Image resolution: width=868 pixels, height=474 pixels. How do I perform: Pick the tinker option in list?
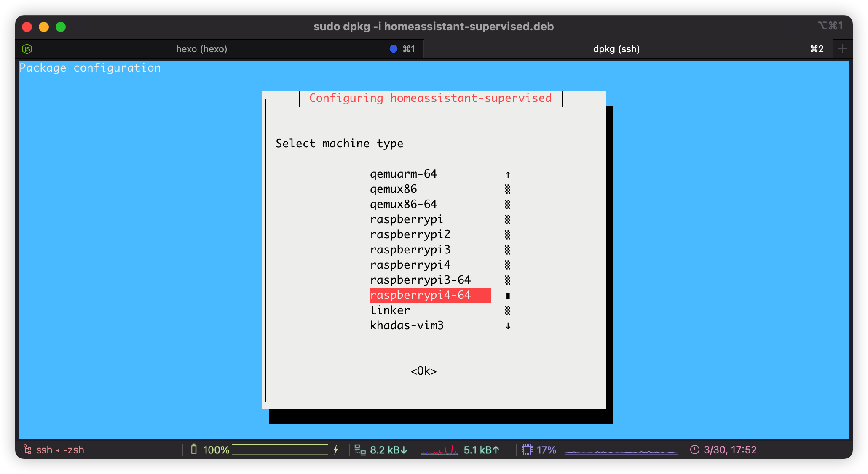[x=390, y=310]
